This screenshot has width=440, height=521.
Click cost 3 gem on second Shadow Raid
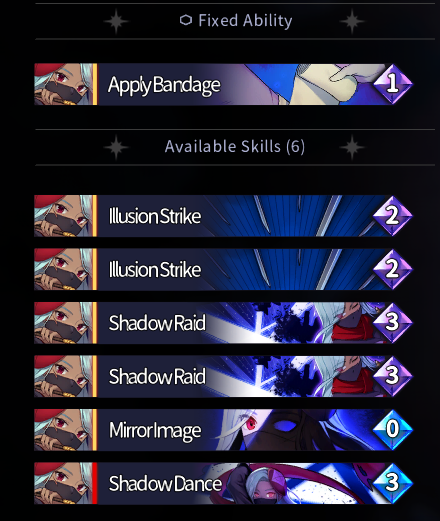coord(393,376)
